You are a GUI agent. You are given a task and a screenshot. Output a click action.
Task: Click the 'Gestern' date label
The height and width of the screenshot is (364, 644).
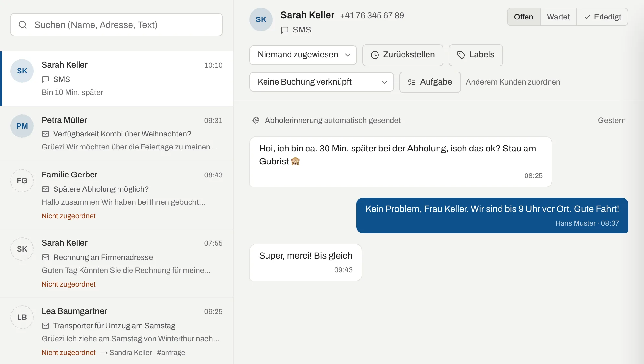(x=612, y=120)
